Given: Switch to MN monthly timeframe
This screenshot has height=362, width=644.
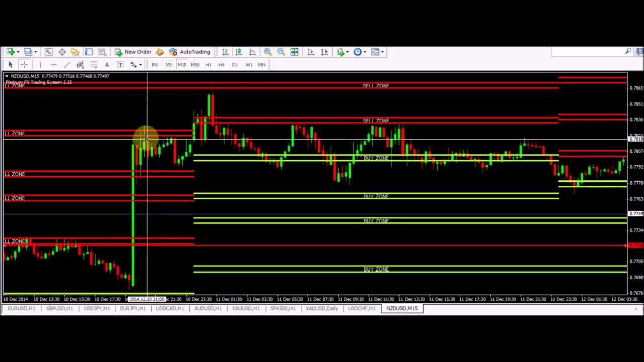Looking at the screenshot, I should [262, 64].
